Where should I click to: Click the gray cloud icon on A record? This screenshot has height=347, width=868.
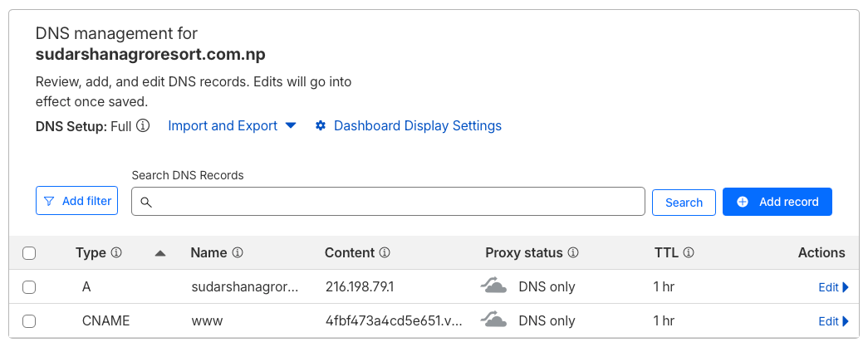coord(494,286)
